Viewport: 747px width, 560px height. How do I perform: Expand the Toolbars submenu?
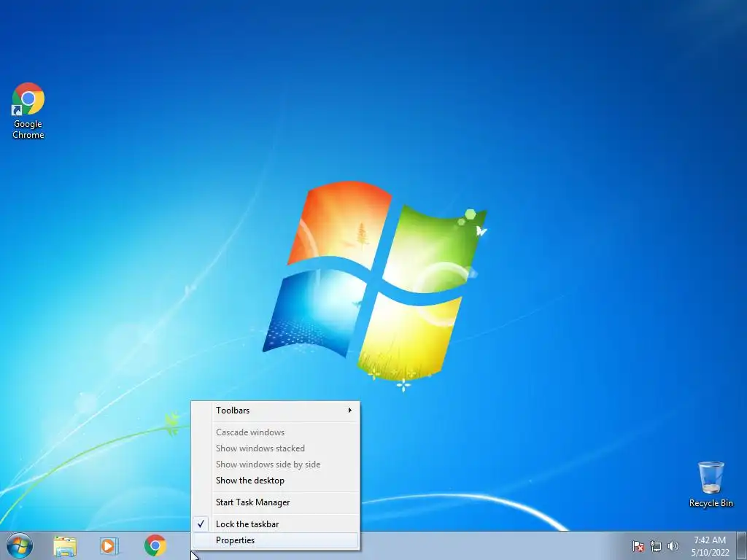[x=275, y=411]
